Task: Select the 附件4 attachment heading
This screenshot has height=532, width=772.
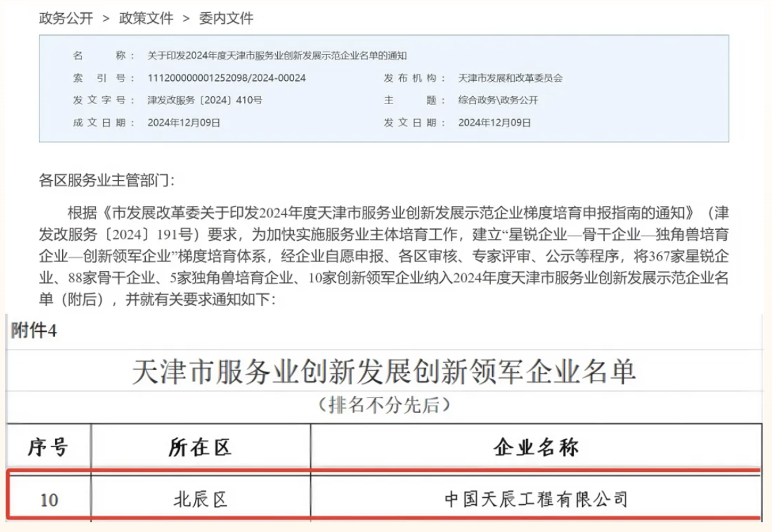Action: 34,331
